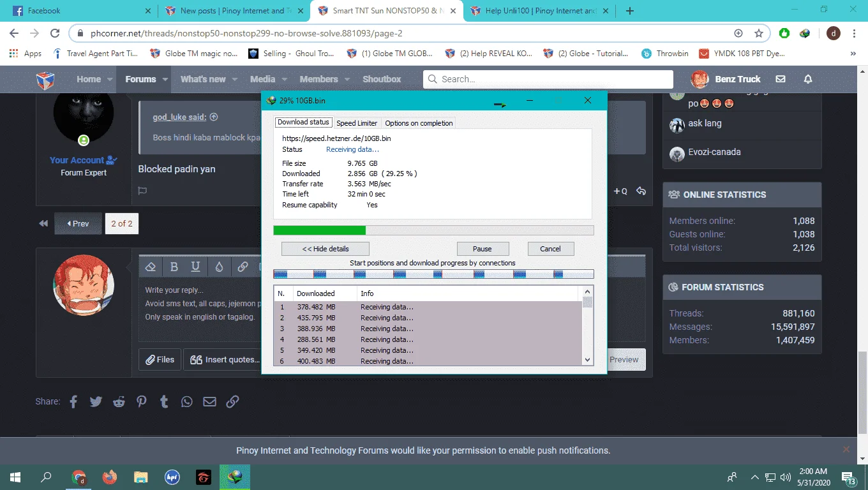868x490 pixels.
Task: Click the green download progress bar
Action: point(320,230)
